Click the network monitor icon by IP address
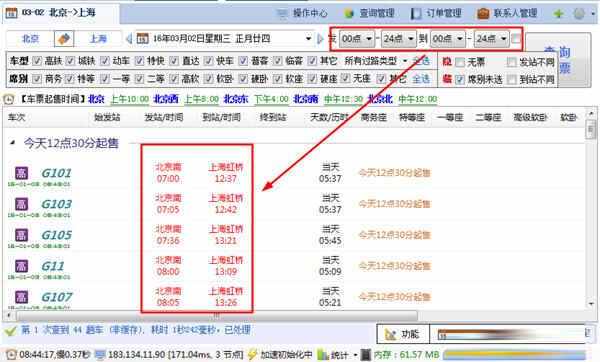Screen dimensions: 600x362 [100, 355]
